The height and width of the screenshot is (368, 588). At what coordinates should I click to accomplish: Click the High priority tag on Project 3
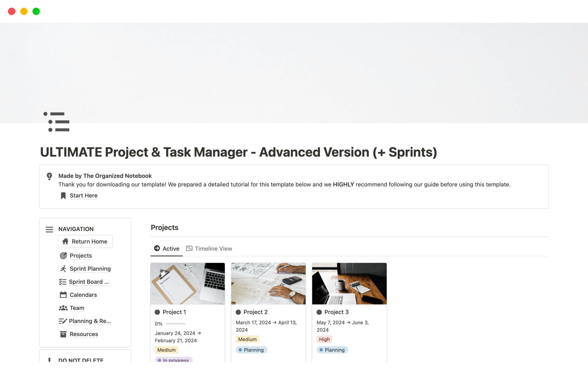tap(324, 339)
